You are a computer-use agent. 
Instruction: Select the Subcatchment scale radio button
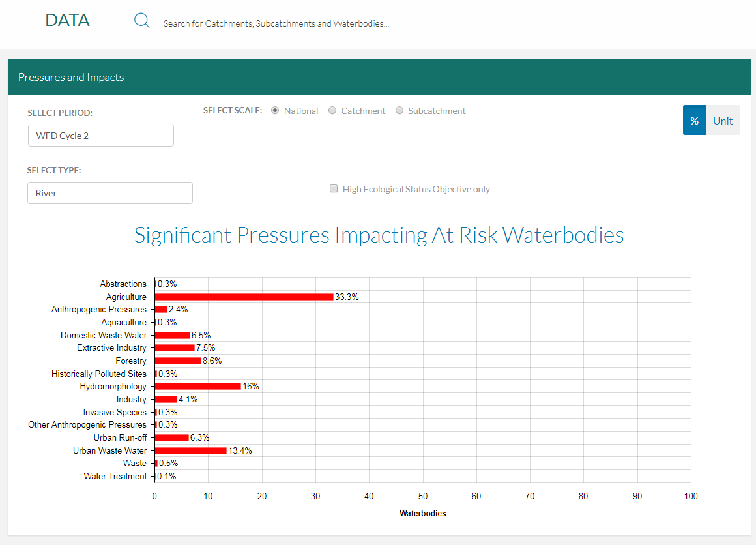(400, 110)
